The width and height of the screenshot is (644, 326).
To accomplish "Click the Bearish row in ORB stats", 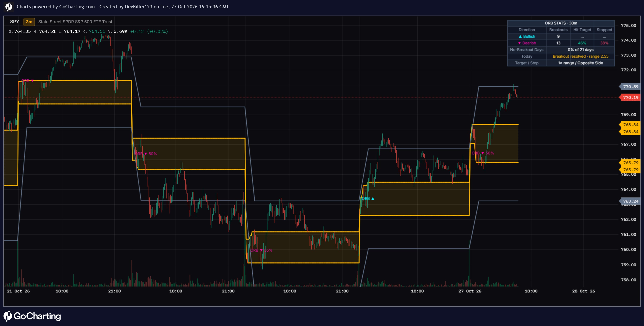I will [561, 43].
